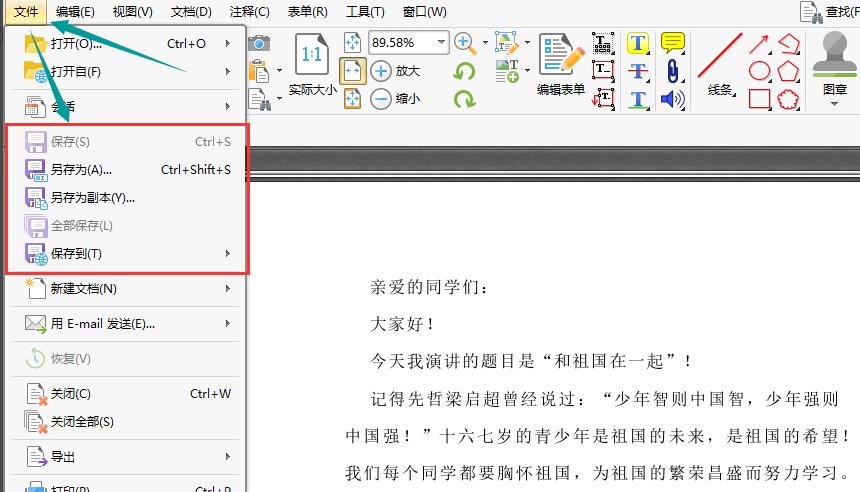Expand the zoom tool dropdown arrow
The width and height of the screenshot is (860, 492).
(x=485, y=42)
